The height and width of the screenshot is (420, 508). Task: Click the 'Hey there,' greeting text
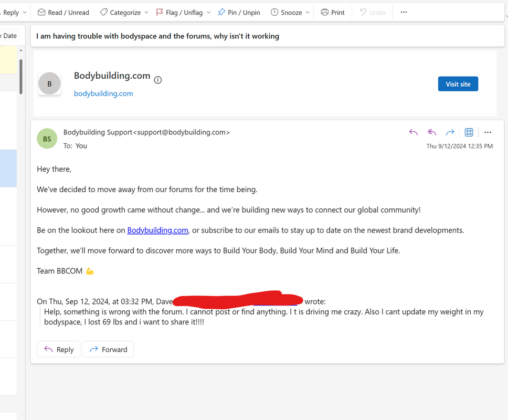pos(54,169)
